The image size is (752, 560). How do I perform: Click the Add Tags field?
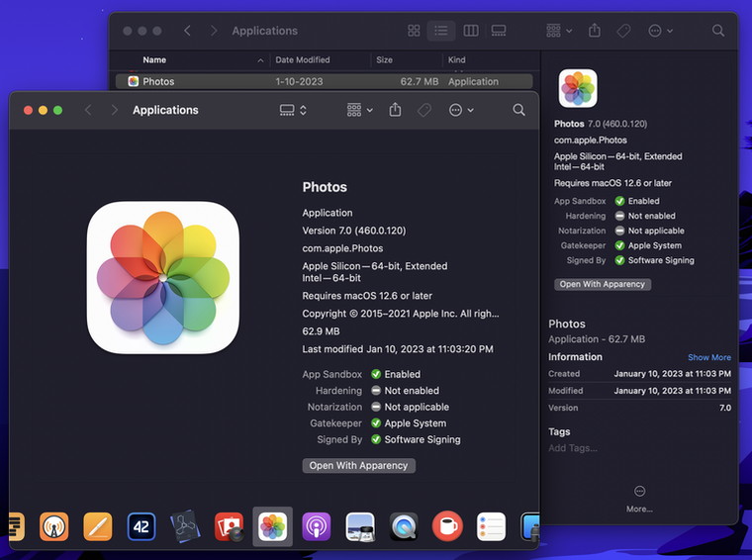[x=573, y=448]
